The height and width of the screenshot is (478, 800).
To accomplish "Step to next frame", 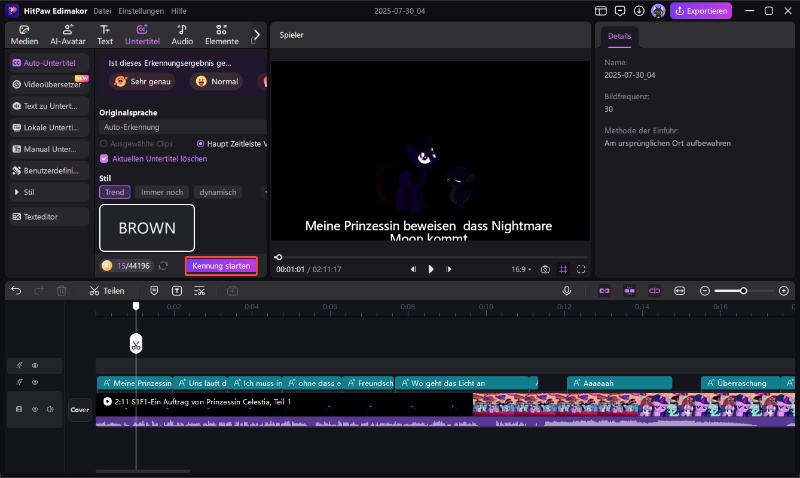I will tap(449, 269).
